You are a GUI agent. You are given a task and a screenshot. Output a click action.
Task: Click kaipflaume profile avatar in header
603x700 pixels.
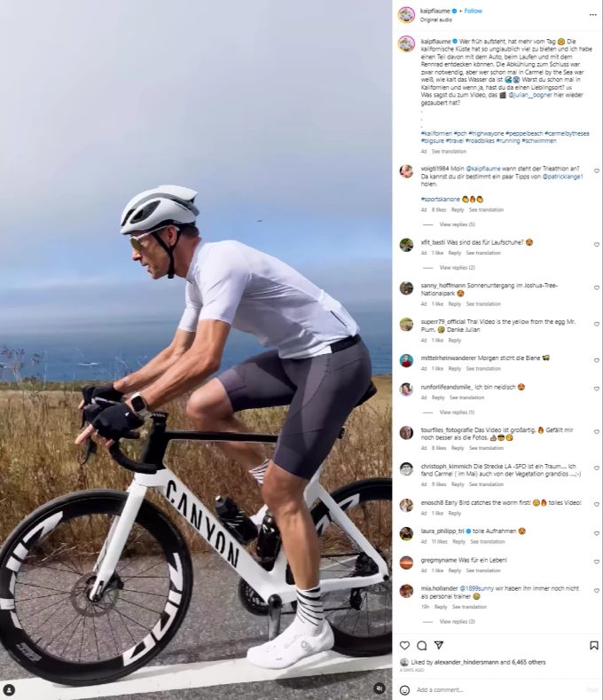tap(406, 15)
